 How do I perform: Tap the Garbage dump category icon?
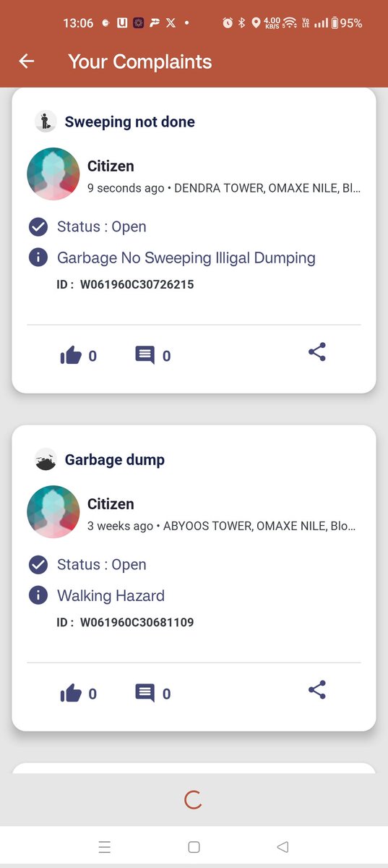(46, 459)
